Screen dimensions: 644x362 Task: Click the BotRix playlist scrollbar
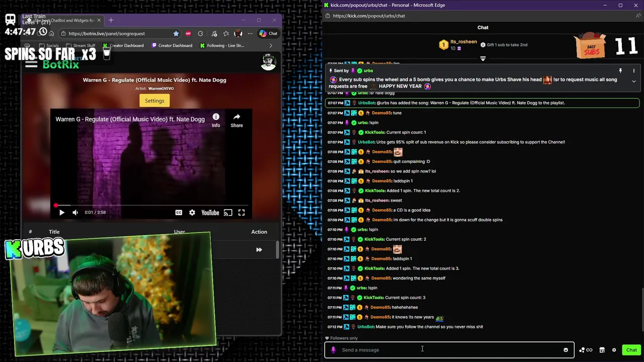click(277, 250)
